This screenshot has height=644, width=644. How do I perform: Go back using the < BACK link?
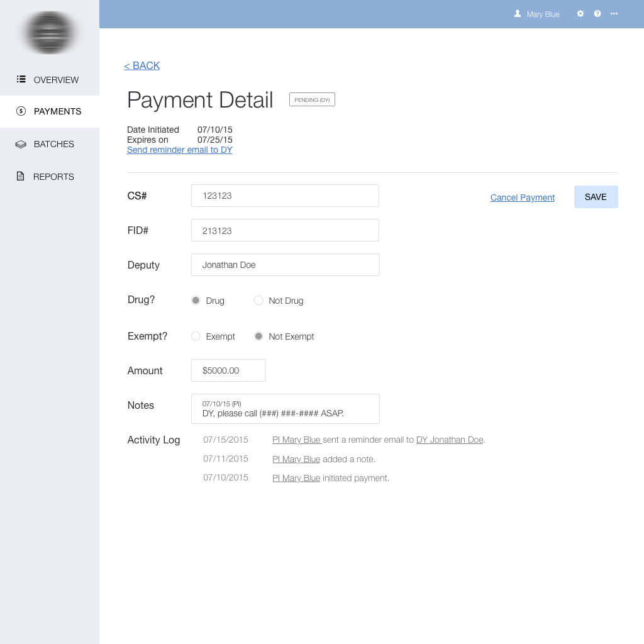(x=142, y=65)
